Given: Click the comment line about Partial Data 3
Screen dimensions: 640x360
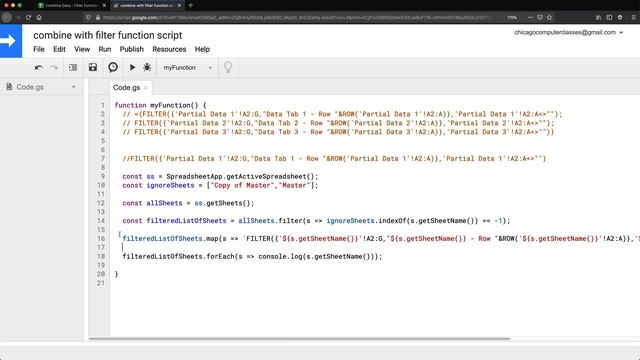Looking at the screenshot, I should click(x=338, y=132).
